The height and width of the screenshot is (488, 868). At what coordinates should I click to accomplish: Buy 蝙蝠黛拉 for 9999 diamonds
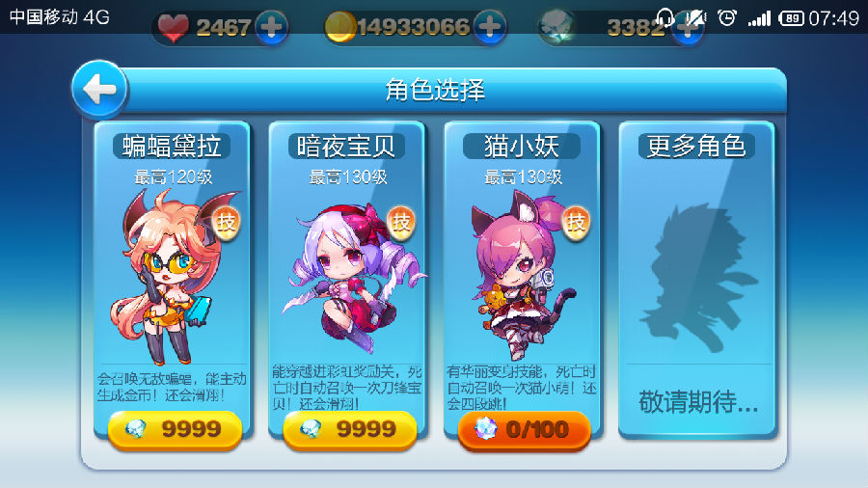point(175,429)
